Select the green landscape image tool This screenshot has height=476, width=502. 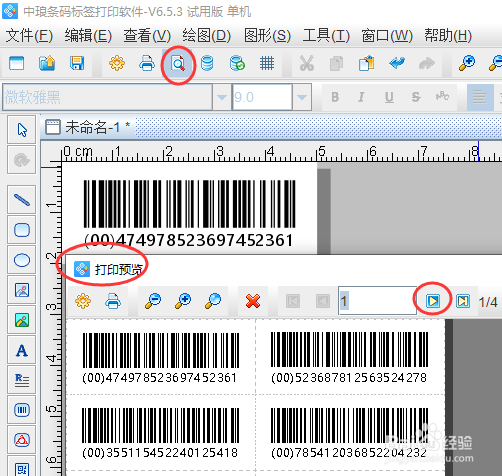[x=22, y=320]
